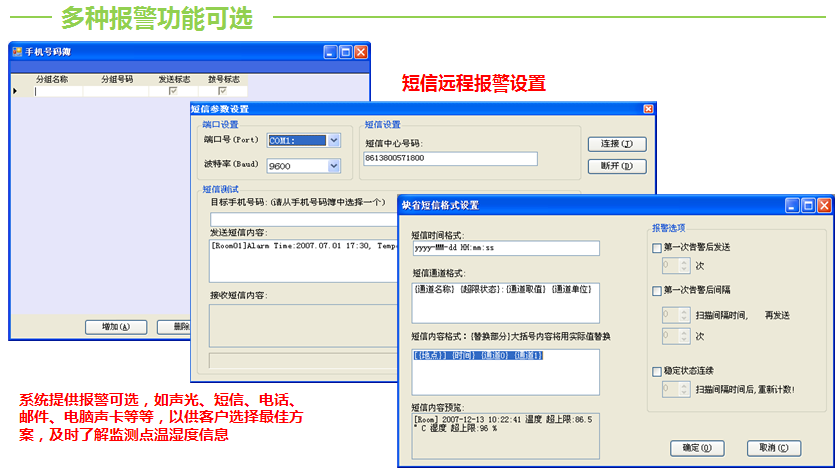The image size is (839, 471).
Task: Maximize the 缺省短信格式设置 window
Action: pos(809,206)
